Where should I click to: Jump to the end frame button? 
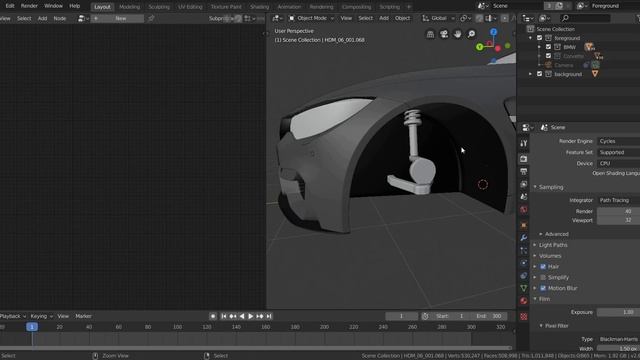click(269, 316)
